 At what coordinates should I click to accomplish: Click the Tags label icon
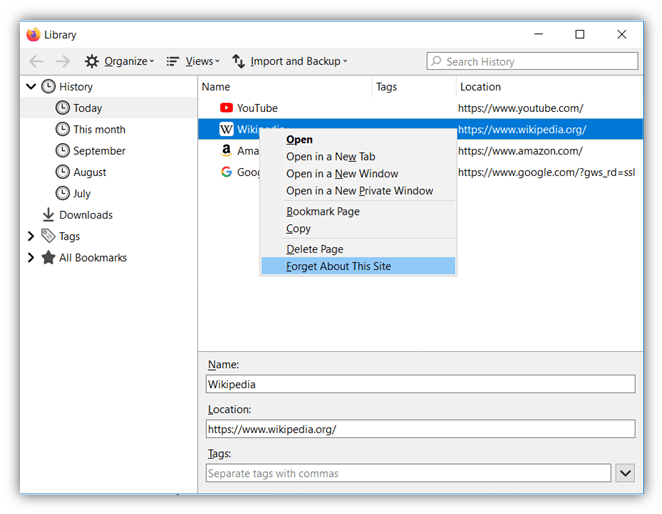(x=48, y=236)
